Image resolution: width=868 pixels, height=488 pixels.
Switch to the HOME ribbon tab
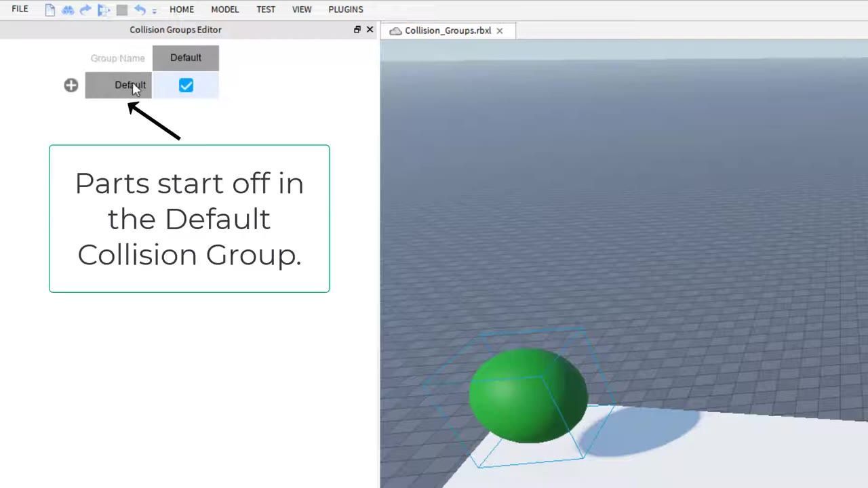click(182, 9)
